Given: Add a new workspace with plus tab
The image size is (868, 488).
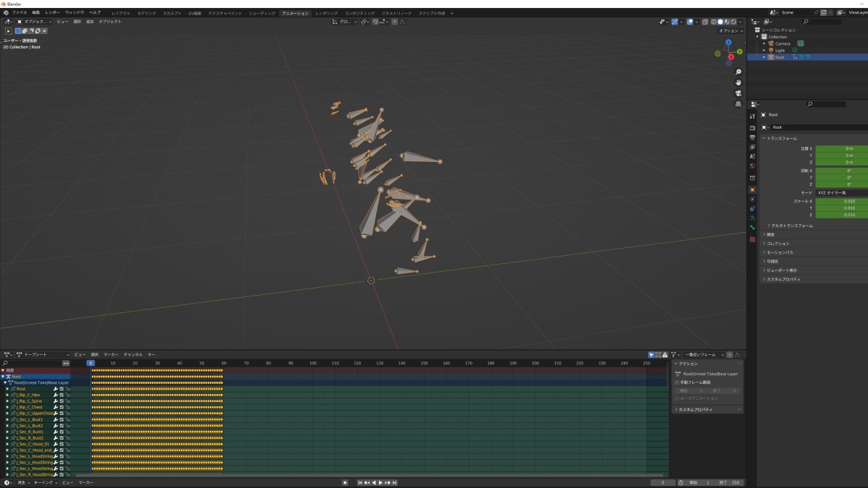Looking at the screenshot, I should [x=452, y=13].
